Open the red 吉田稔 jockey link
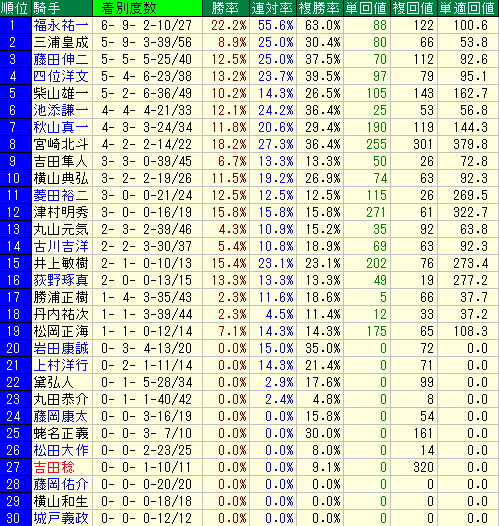 click(54, 467)
